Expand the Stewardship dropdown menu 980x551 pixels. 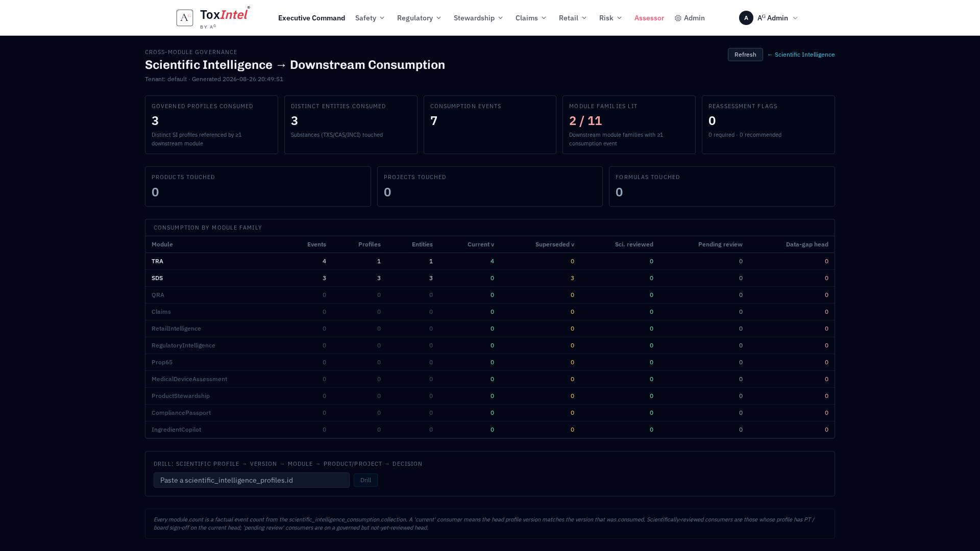pos(478,18)
